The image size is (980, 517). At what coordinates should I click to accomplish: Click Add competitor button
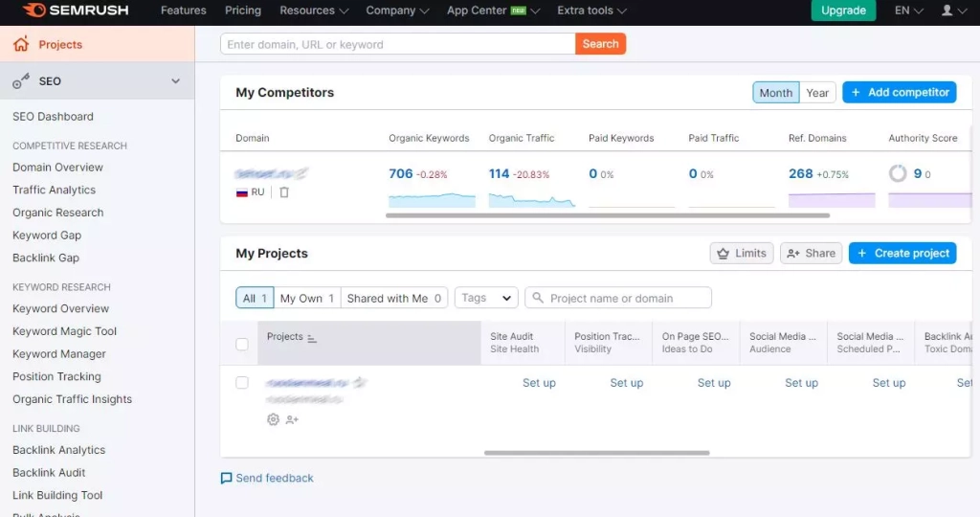pyautogui.click(x=900, y=92)
